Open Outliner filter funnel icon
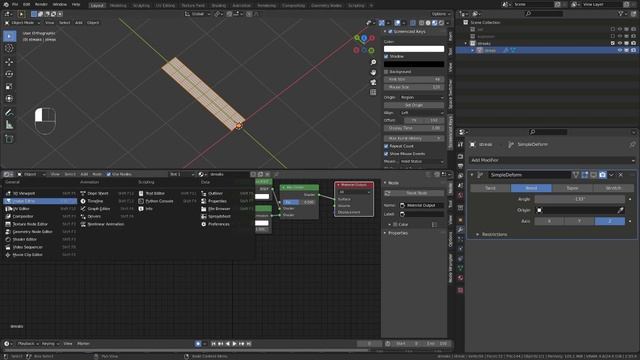 (621, 14)
